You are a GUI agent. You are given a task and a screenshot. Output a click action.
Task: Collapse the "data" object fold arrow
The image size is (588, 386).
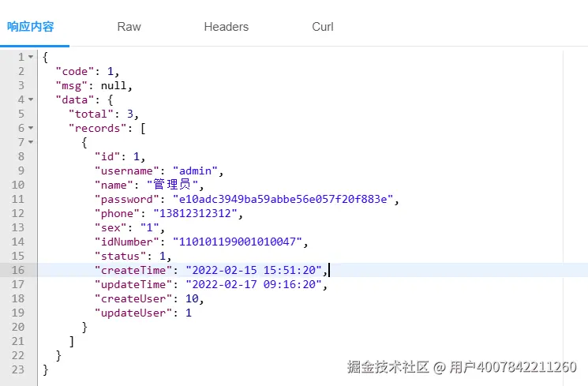point(31,99)
